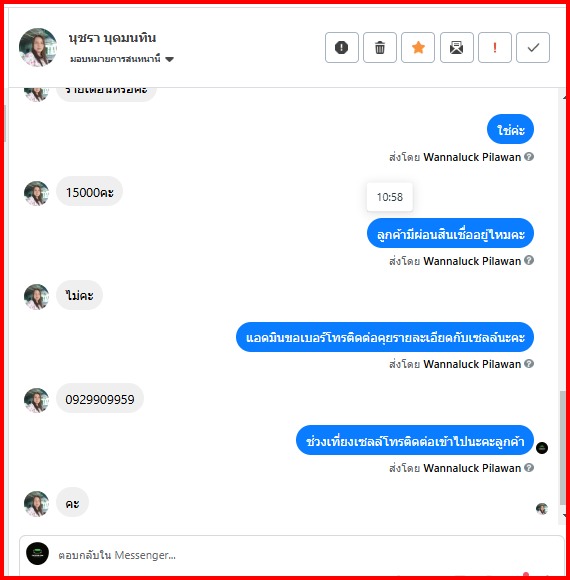
Task: Mark conversation done with checkmark icon
Action: [533, 47]
